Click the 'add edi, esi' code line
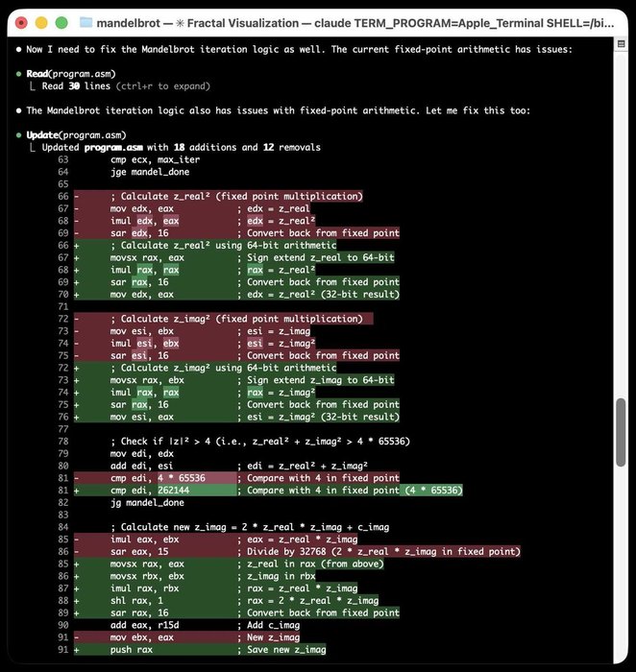The height and width of the screenshot is (672, 636). pos(238,466)
